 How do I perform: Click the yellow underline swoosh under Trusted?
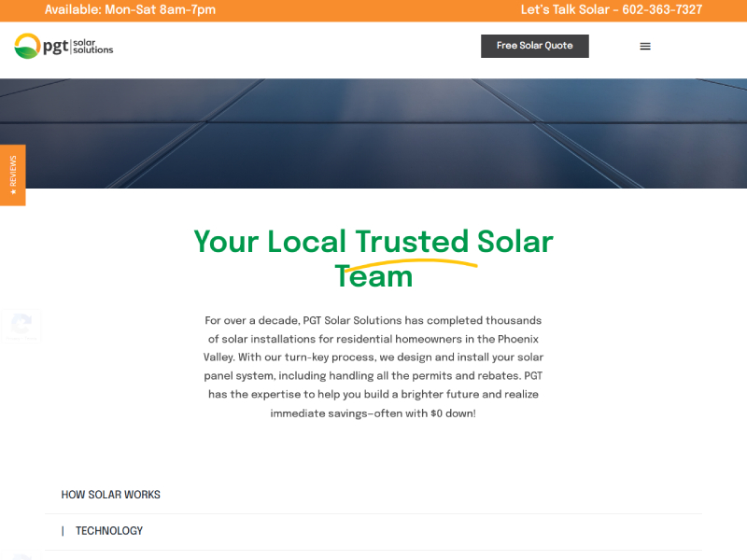tap(411, 262)
